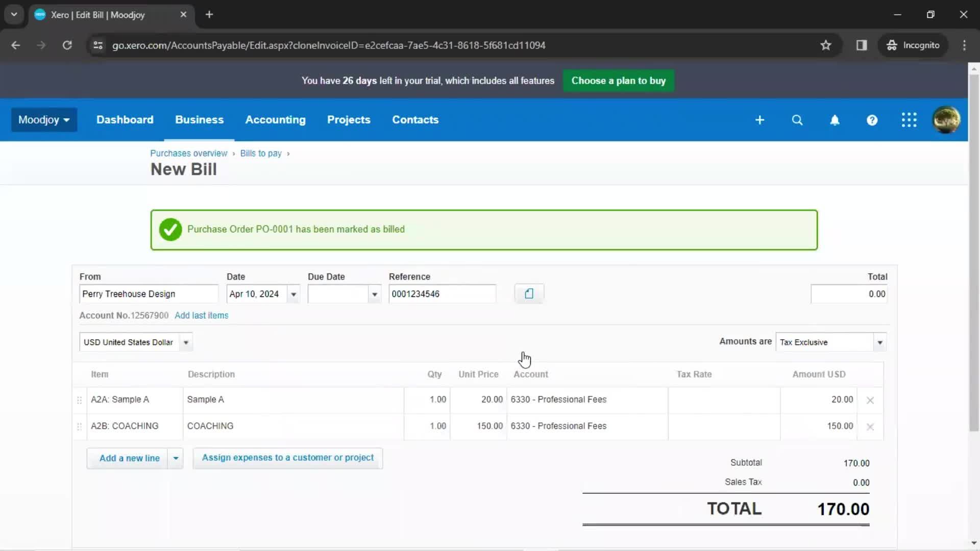
Task: Click the quick add plus icon in Xero header
Action: click(759, 120)
